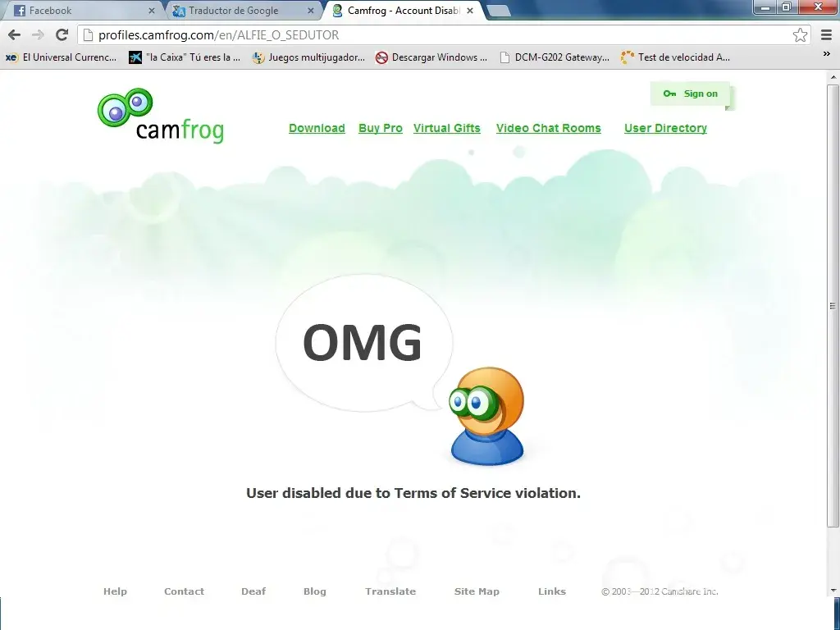840x630 pixels.
Task: Click the Virtual Gifts link
Action: point(447,128)
